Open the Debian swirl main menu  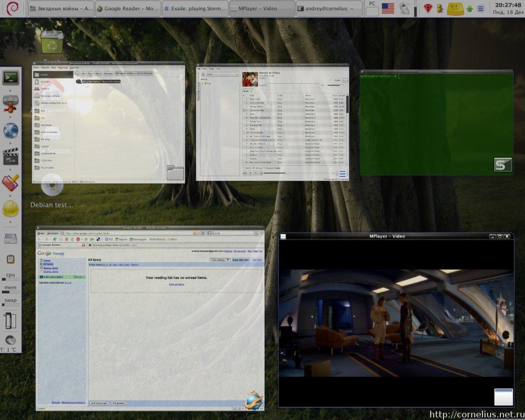12,9
